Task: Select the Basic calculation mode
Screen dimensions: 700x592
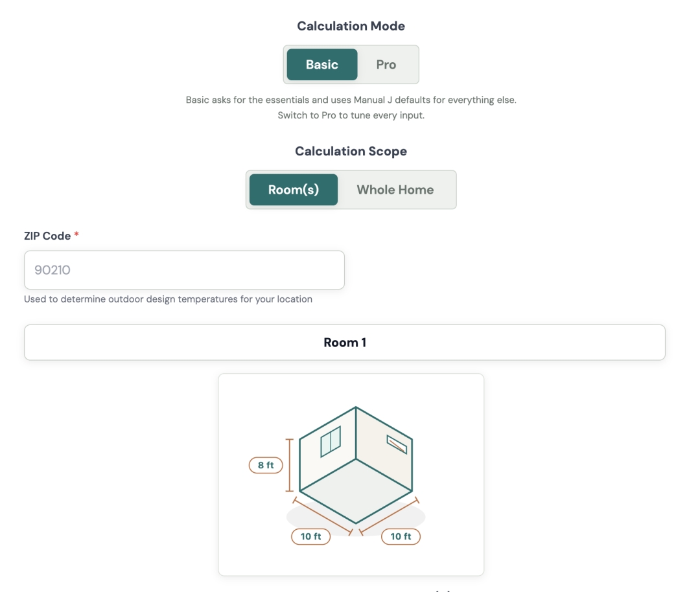Action: 322,65
